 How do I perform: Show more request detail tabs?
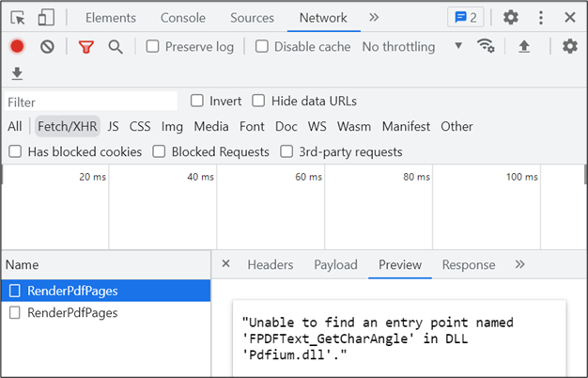520,264
